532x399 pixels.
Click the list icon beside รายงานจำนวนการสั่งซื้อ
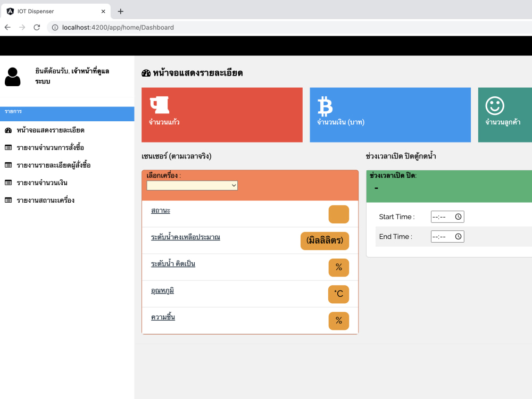[9, 147]
